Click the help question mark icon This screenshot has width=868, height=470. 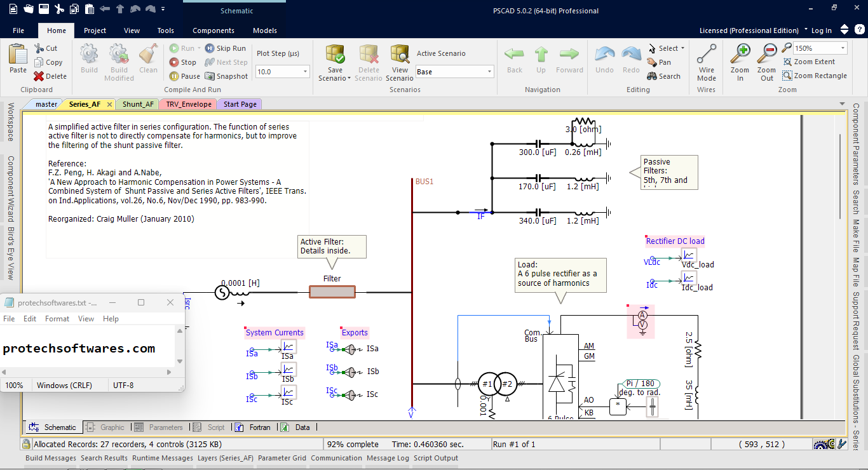[x=859, y=30]
